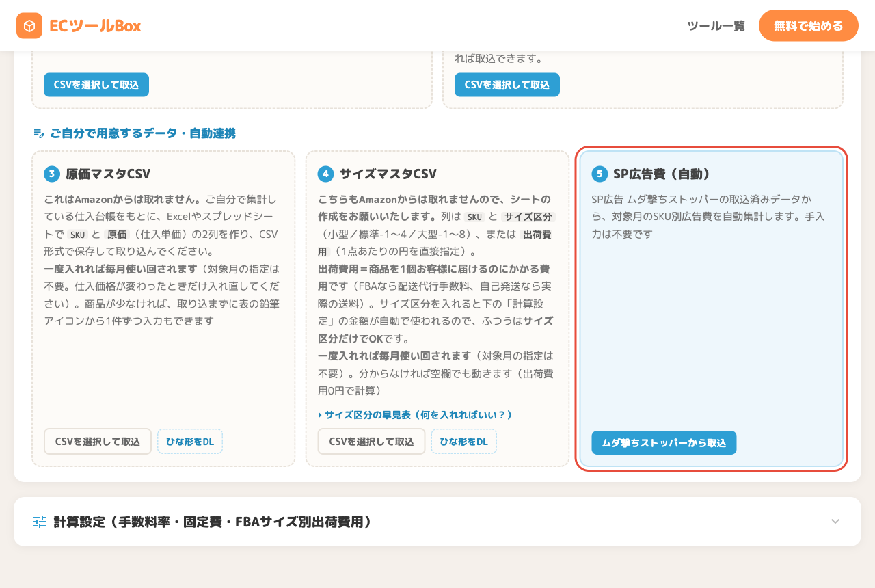This screenshot has height=588, width=875.
Task: Click the number 5 badge of SP広告費
Action: [600, 174]
